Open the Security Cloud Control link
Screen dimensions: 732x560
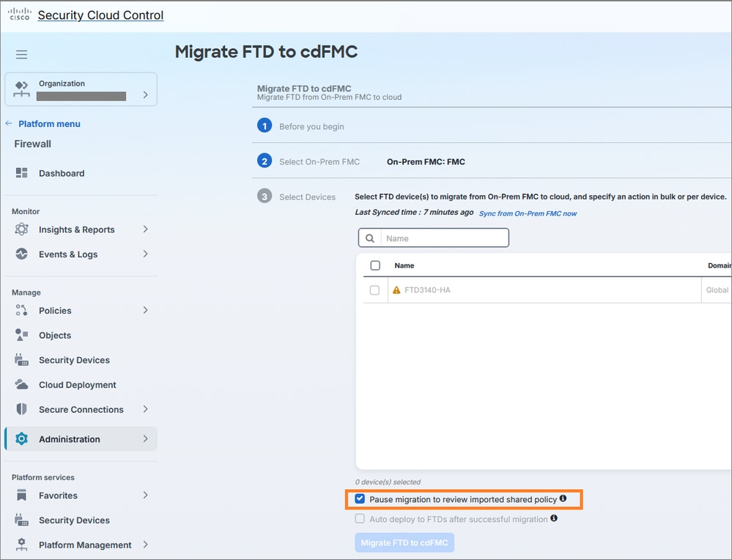(100, 15)
